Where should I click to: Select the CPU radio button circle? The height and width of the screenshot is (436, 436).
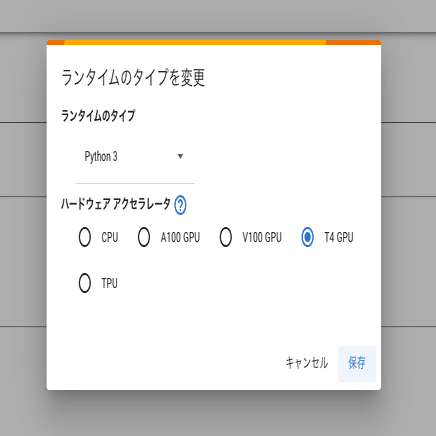[85, 237]
